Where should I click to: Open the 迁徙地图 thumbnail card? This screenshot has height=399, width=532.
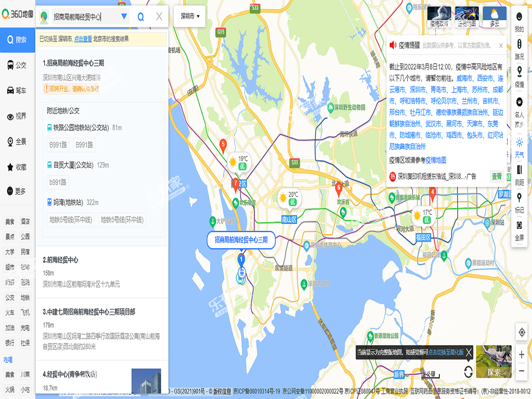(467, 17)
